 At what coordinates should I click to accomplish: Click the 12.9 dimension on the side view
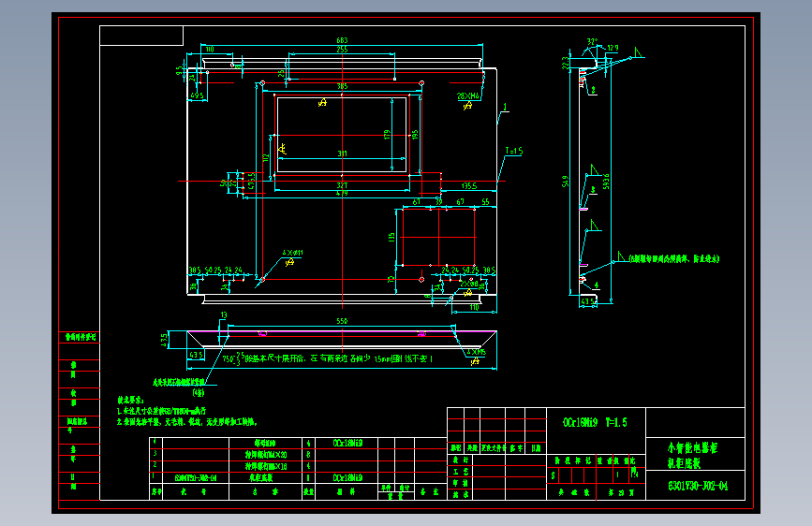point(613,48)
